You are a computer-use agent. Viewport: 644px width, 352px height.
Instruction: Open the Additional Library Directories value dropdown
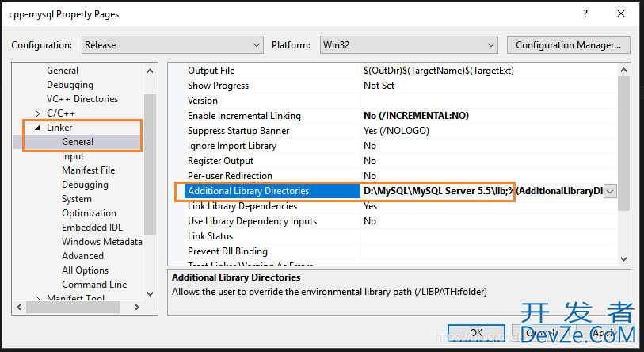[x=610, y=191]
